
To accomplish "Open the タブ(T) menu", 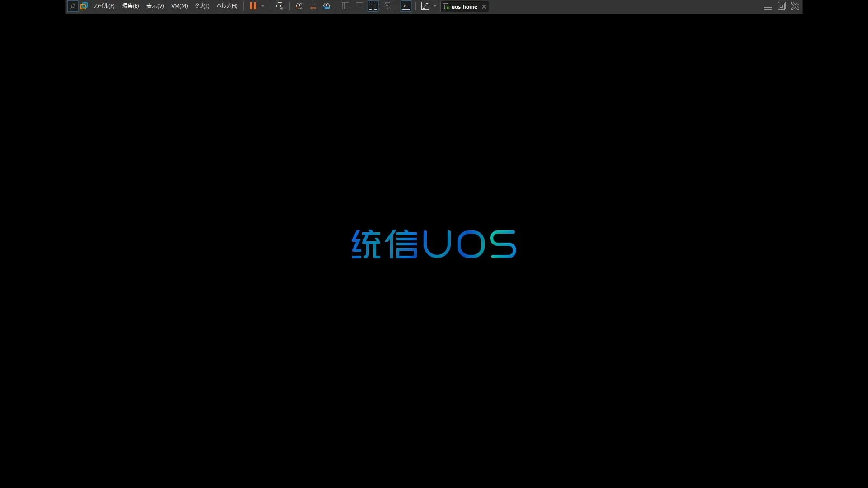I will tap(202, 6).
